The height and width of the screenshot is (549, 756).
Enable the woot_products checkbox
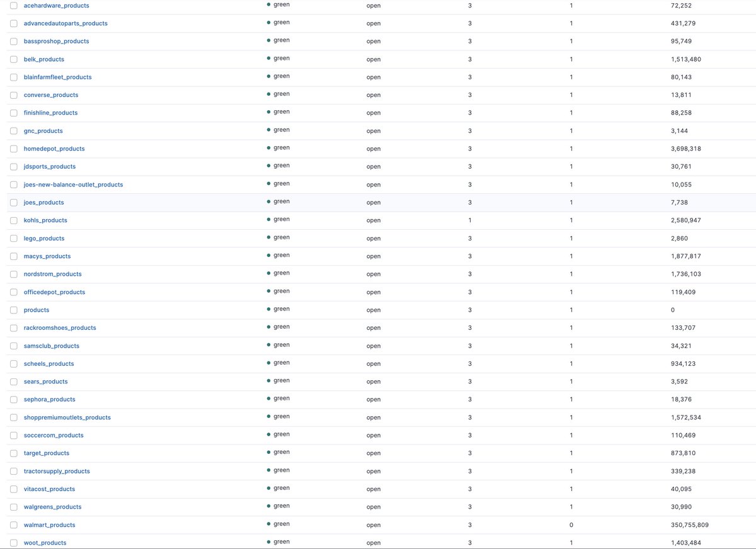(14, 543)
